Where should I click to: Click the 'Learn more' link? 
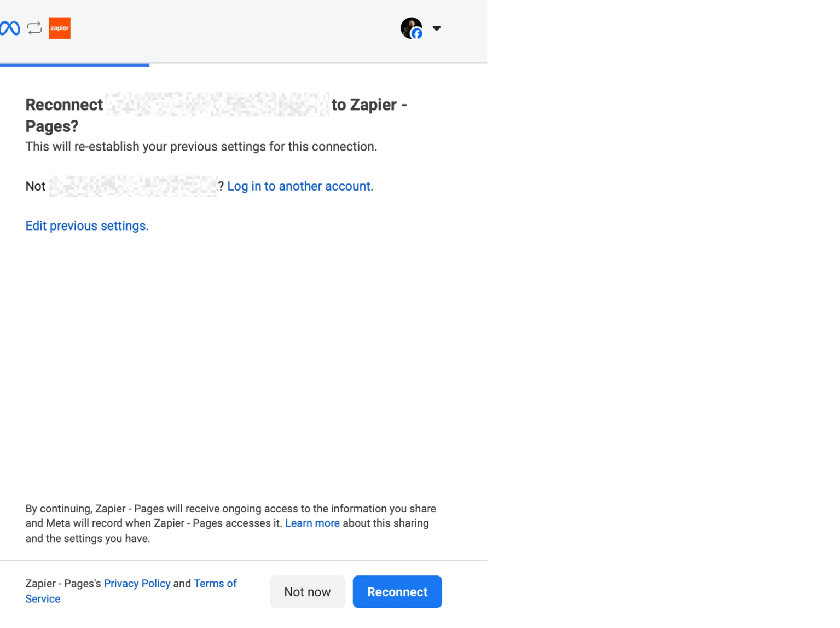pyautogui.click(x=312, y=523)
